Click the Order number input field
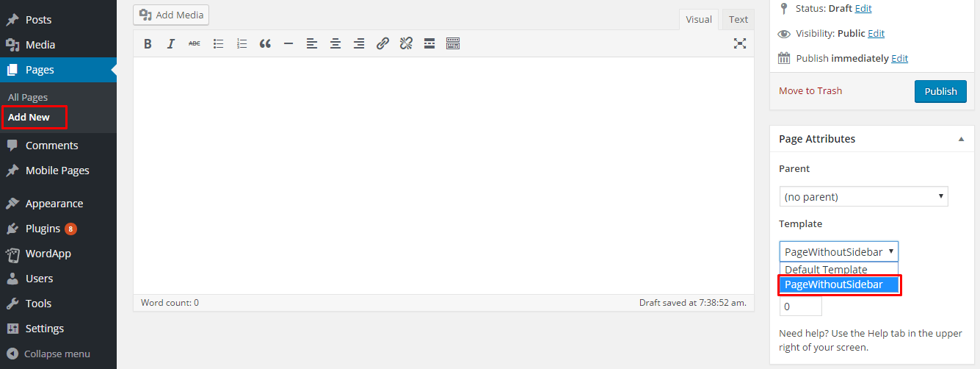The height and width of the screenshot is (369, 980). tap(800, 307)
